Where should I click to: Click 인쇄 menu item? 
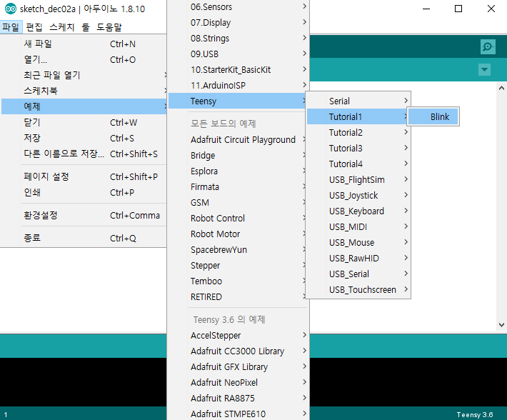pyautogui.click(x=84, y=192)
